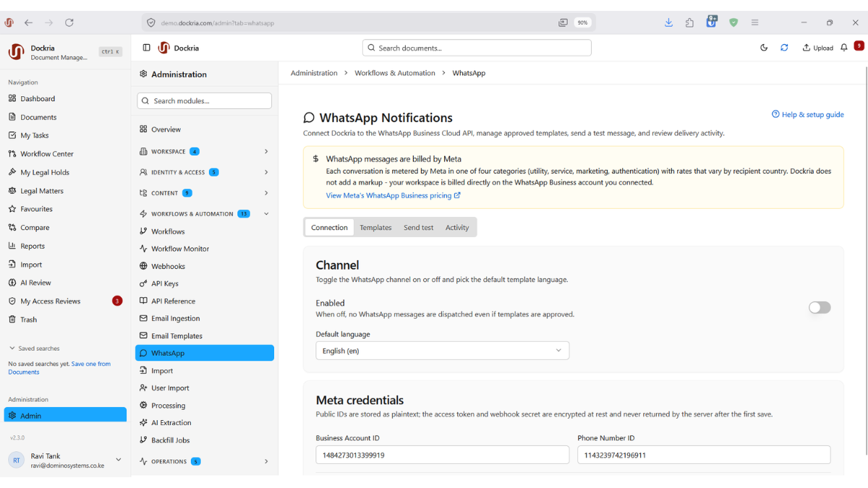The width and height of the screenshot is (868, 488).
Task: Click the browser reload icon
Action: 69,22
